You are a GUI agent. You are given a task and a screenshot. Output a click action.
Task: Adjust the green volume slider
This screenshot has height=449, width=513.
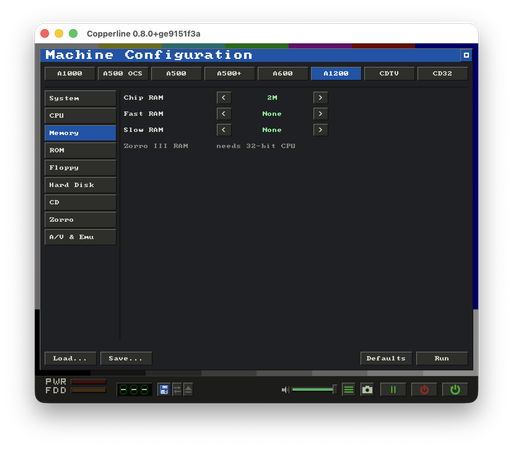click(x=314, y=389)
